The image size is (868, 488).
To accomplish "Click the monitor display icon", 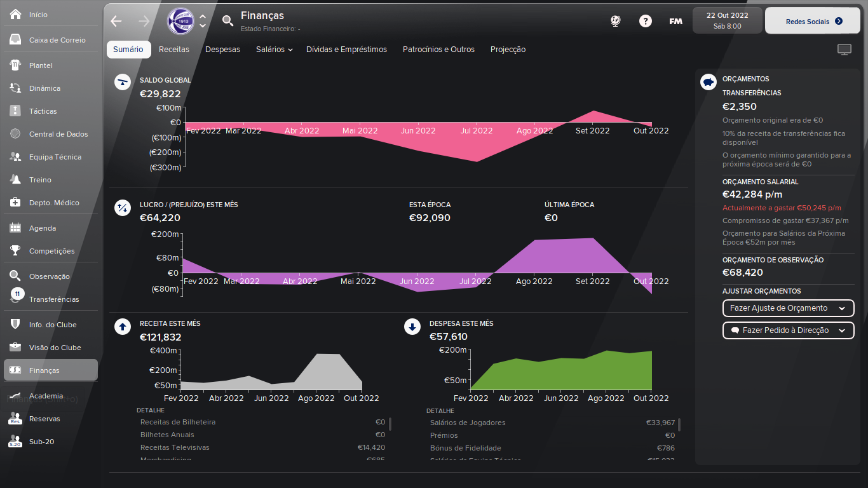I will (x=844, y=50).
